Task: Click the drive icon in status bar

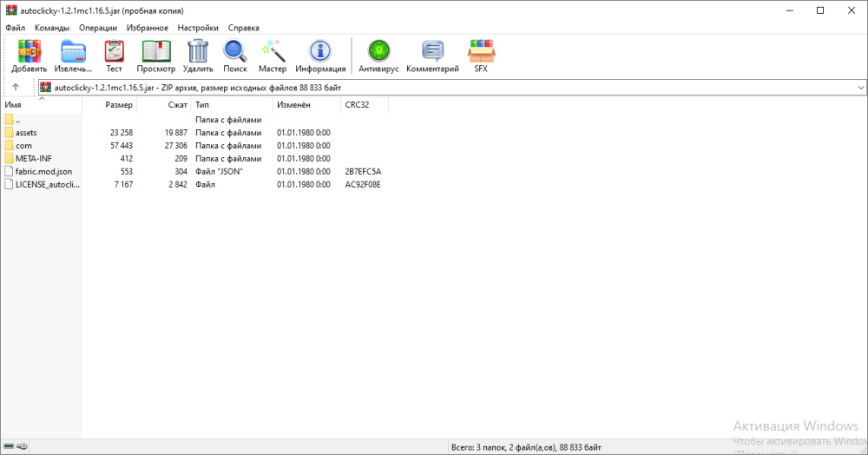Action: 9,446
